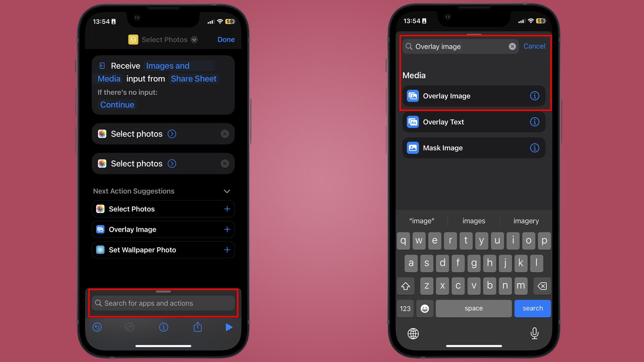This screenshot has width=644, height=362.
Task: Add Set Wallpaper Photo via plus
Action: click(227, 250)
